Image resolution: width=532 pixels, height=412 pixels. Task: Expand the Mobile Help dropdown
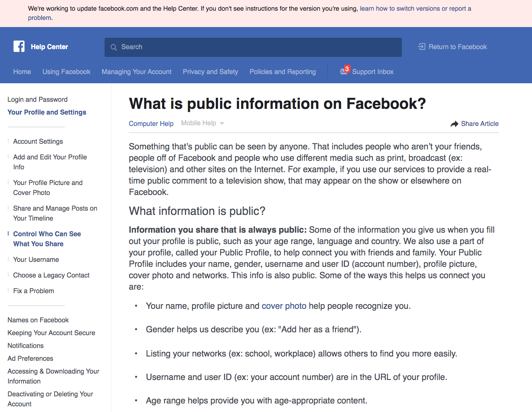click(202, 123)
